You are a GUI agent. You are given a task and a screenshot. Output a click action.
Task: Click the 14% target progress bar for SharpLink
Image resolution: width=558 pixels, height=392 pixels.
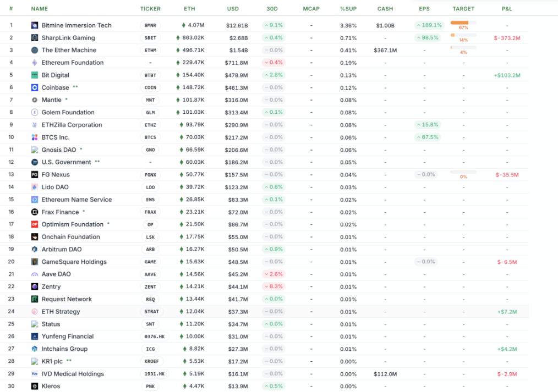point(463,35)
